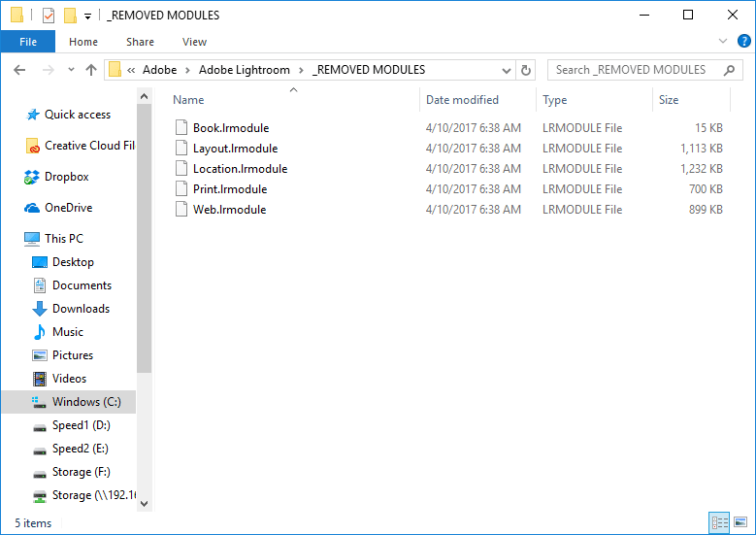Select Layout.lrmodule file name
The image size is (756, 535).
click(x=235, y=149)
